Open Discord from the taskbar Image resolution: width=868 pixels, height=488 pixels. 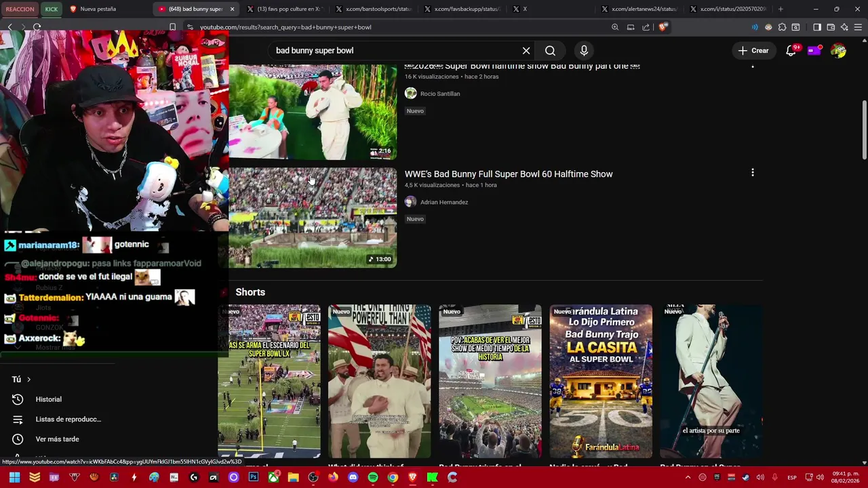pos(353,477)
